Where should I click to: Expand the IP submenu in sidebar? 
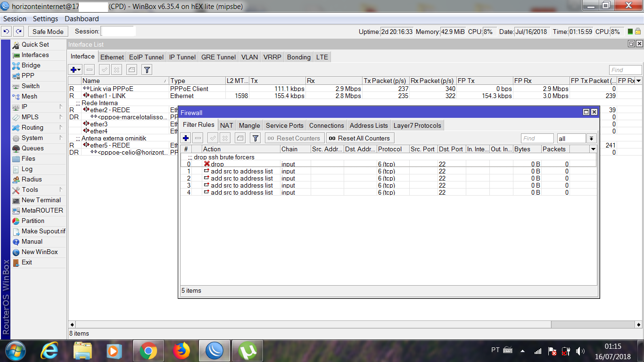coord(61,107)
